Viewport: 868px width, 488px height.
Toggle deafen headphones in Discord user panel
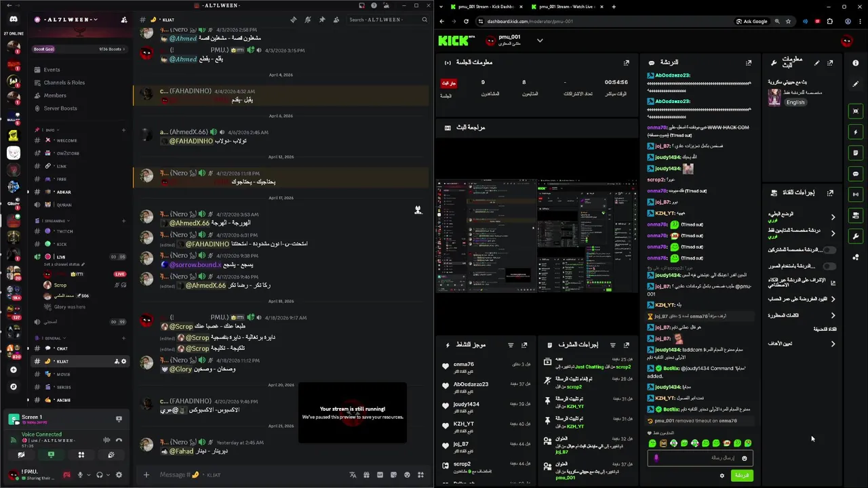pos(99,475)
